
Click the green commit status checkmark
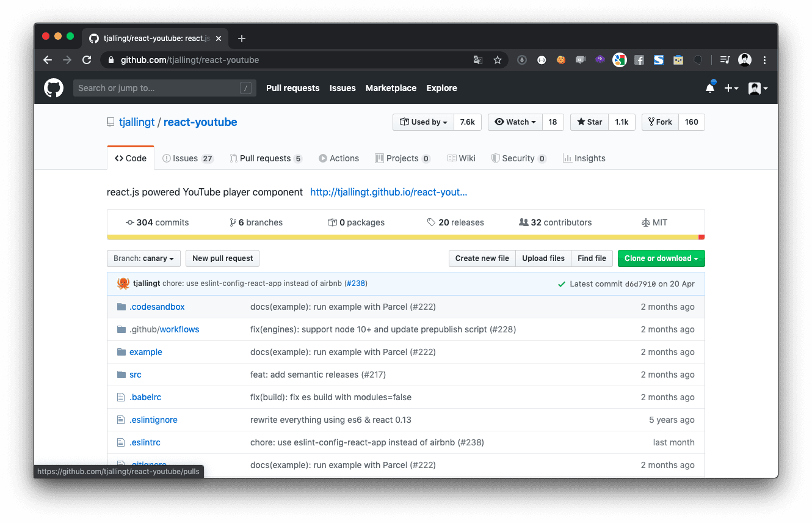tap(561, 284)
